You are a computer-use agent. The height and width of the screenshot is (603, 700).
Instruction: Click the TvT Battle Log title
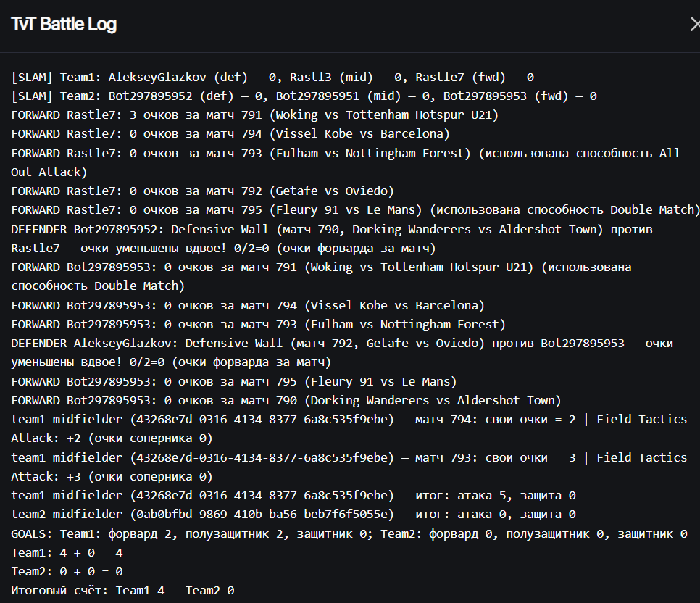point(64,25)
